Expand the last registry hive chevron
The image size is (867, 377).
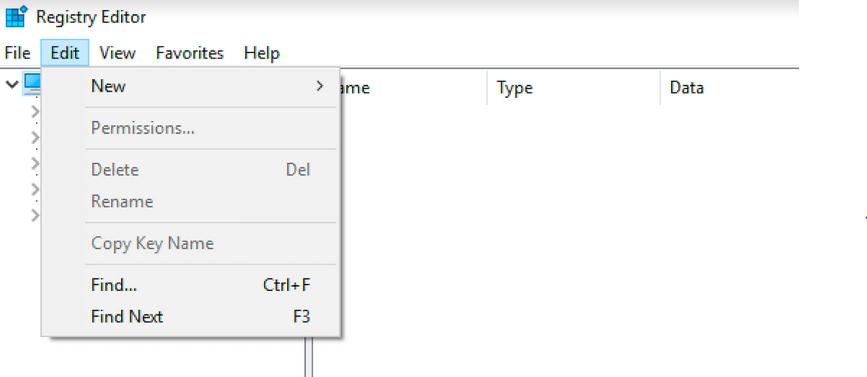click(35, 214)
